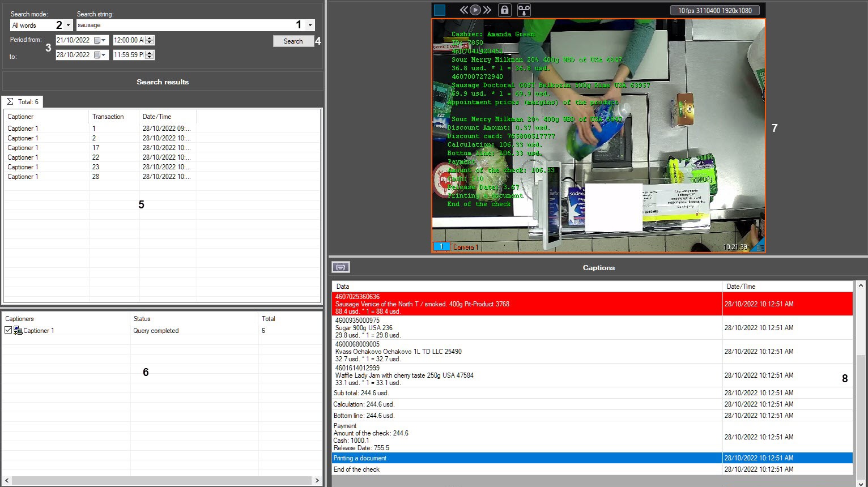Sort results by Transaction column header
The image size is (868, 487).
[114, 117]
